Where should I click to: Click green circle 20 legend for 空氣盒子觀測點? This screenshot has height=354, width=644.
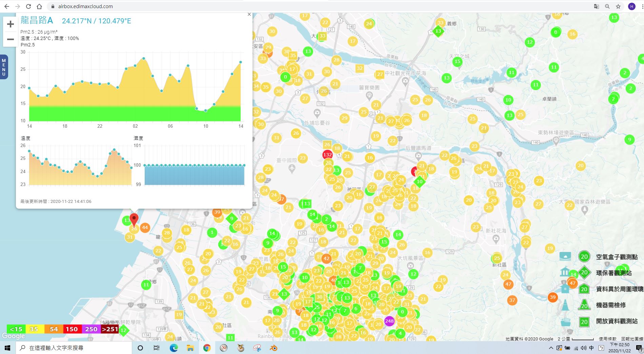pyautogui.click(x=584, y=256)
